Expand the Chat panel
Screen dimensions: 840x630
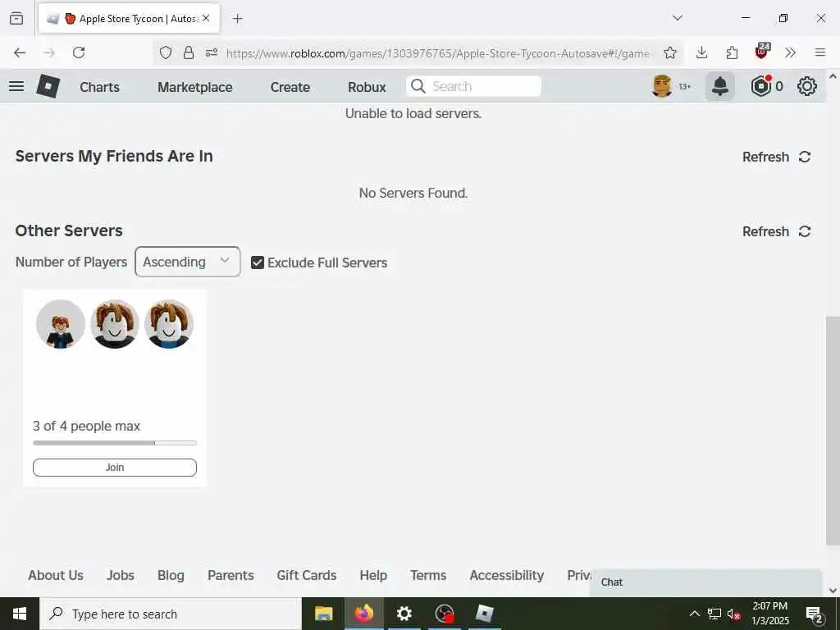point(705,582)
